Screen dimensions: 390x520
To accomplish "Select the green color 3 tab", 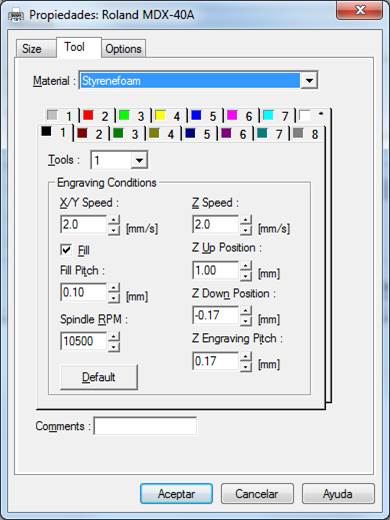I will coord(133,116).
